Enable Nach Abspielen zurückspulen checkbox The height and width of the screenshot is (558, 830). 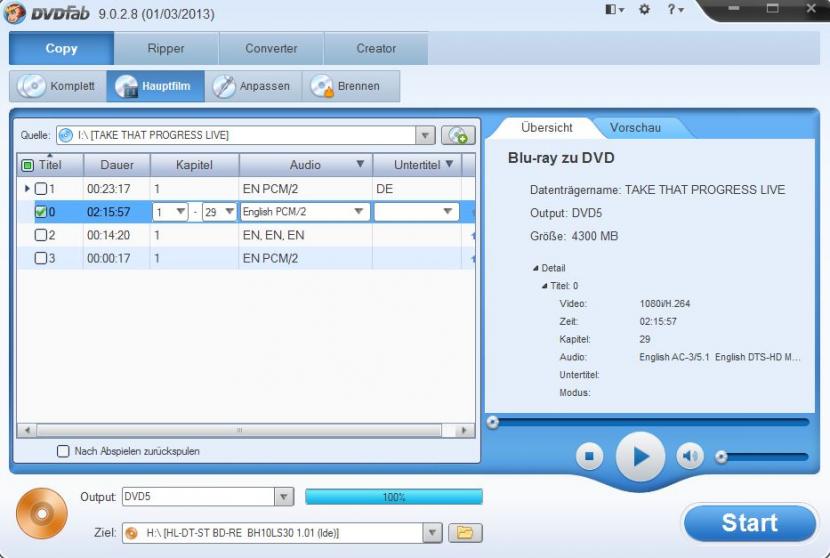[x=63, y=451]
